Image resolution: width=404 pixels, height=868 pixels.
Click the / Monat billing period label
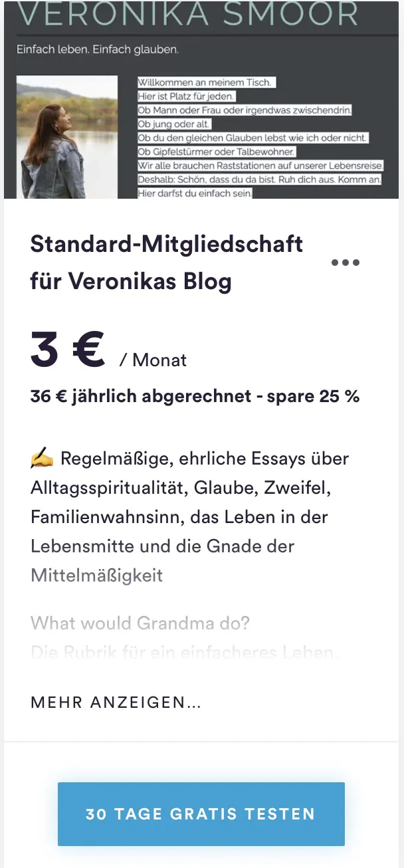coord(153,360)
